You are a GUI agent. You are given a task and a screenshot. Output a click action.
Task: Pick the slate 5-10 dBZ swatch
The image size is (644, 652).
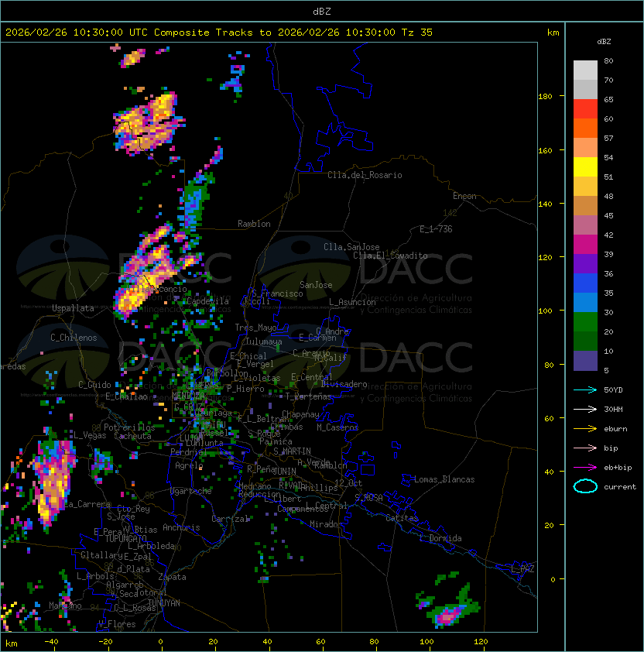[x=585, y=361]
